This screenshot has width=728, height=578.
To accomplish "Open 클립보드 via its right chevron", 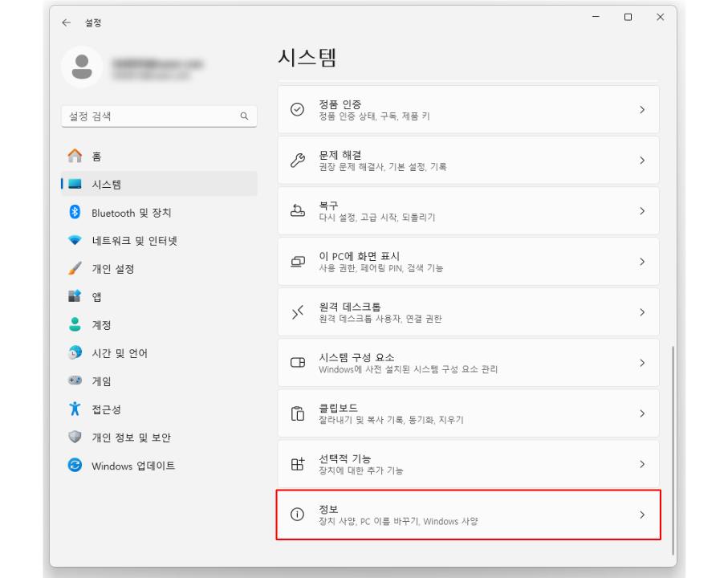I will pos(642,413).
